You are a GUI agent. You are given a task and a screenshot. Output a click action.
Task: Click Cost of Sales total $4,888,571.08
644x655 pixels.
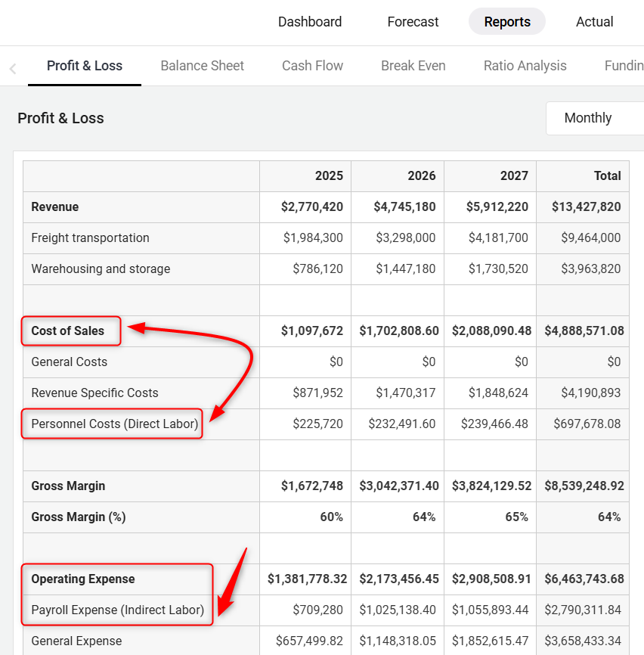(x=584, y=331)
